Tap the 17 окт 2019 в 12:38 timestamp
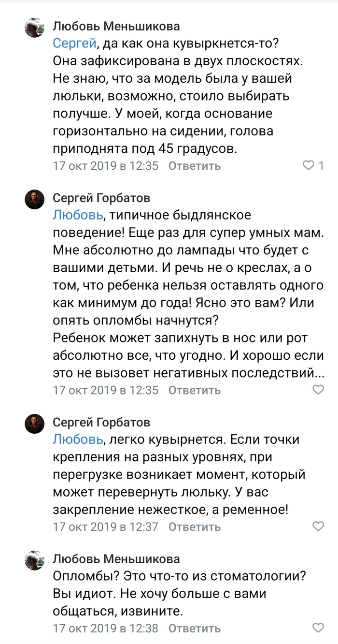Viewport: 338px width, 644px height. coord(106,628)
